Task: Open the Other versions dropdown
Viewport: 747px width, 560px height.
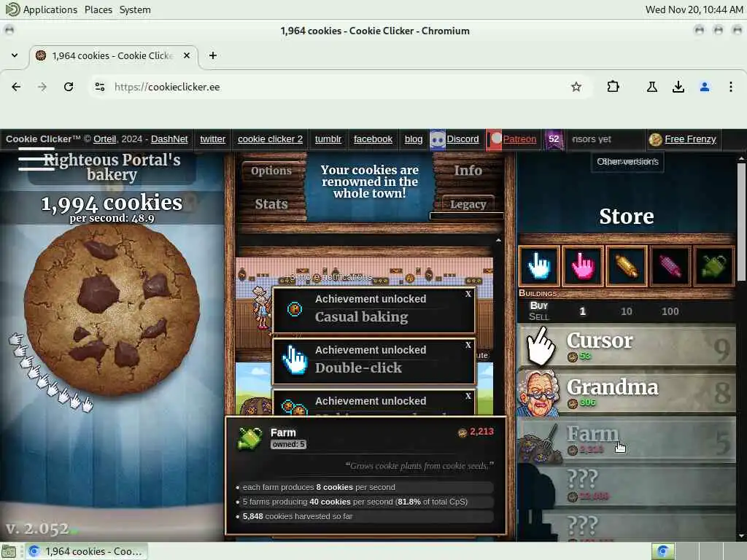Action: (627, 161)
